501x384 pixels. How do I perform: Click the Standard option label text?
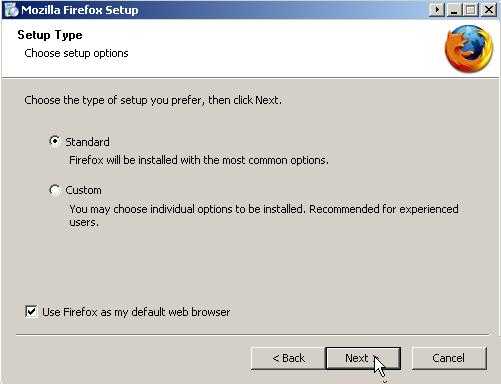(x=87, y=142)
